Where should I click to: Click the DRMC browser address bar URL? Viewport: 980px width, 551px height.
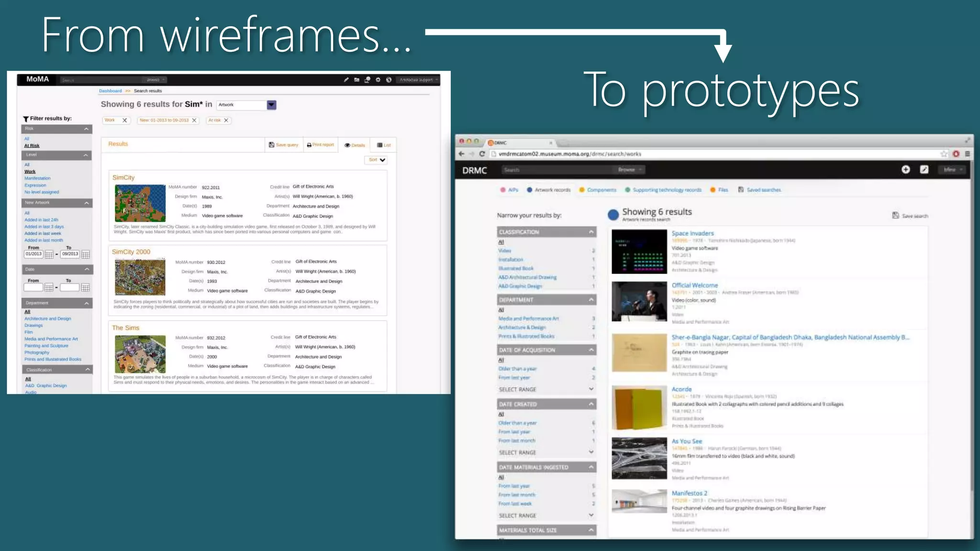569,154
